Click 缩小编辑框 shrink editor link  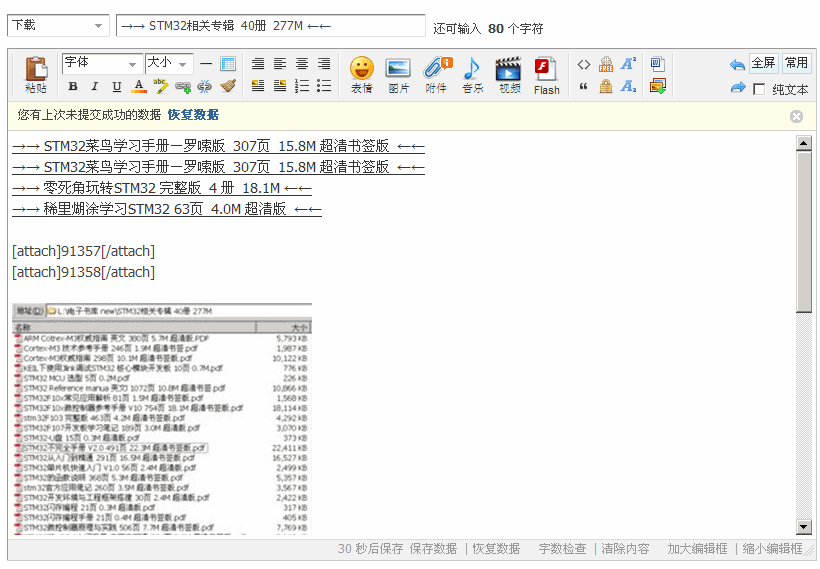click(x=772, y=549)
